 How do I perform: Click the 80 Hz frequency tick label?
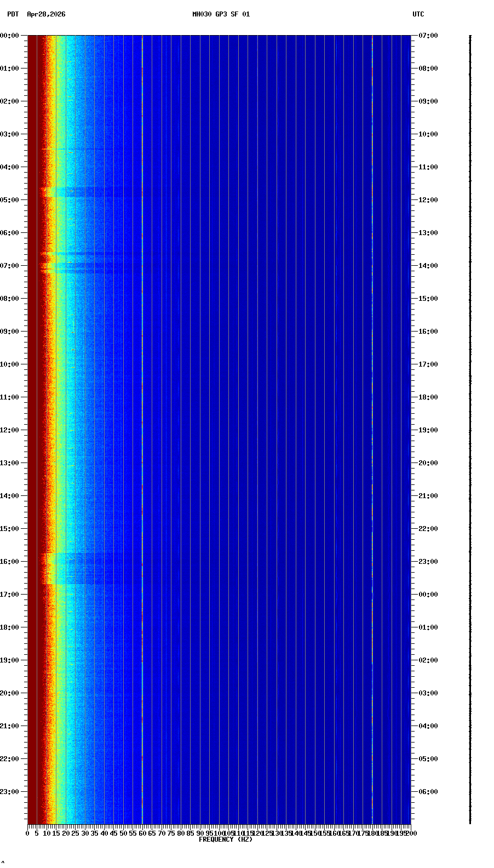[x=181, y=833]
